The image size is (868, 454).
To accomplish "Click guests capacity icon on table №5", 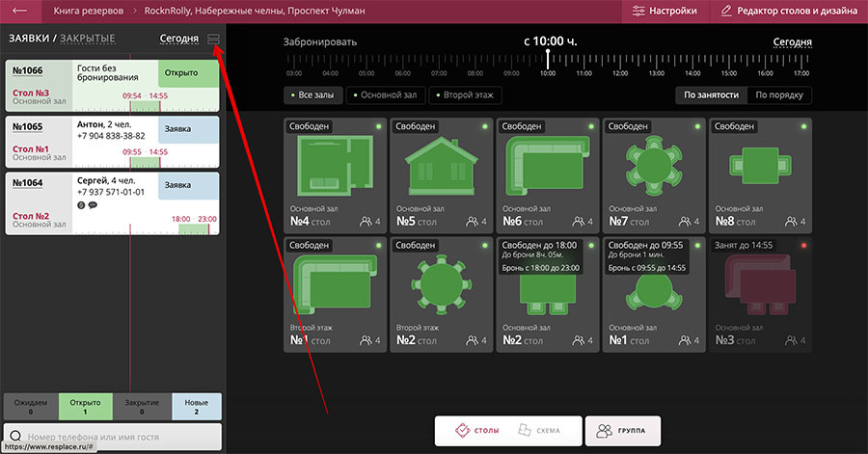I will (x=473, y=222).
